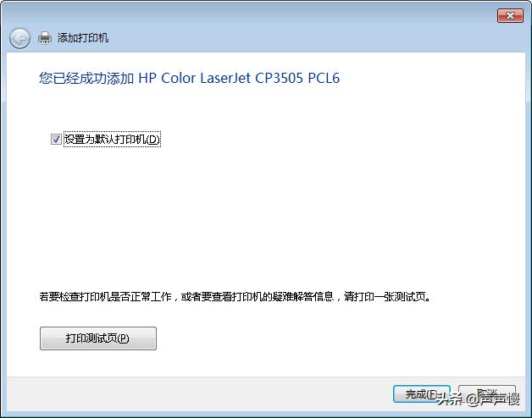Cancel the wizard with 取消 button
The width and height of the screenshot is (532, 418).
point(487,394)
